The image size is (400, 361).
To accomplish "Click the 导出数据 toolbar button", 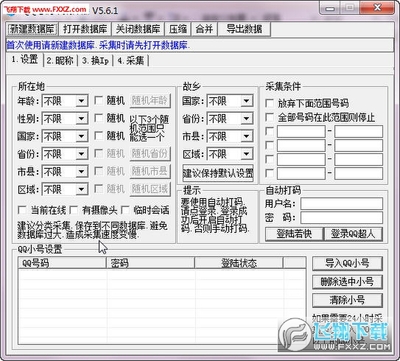I will [244, 29].
